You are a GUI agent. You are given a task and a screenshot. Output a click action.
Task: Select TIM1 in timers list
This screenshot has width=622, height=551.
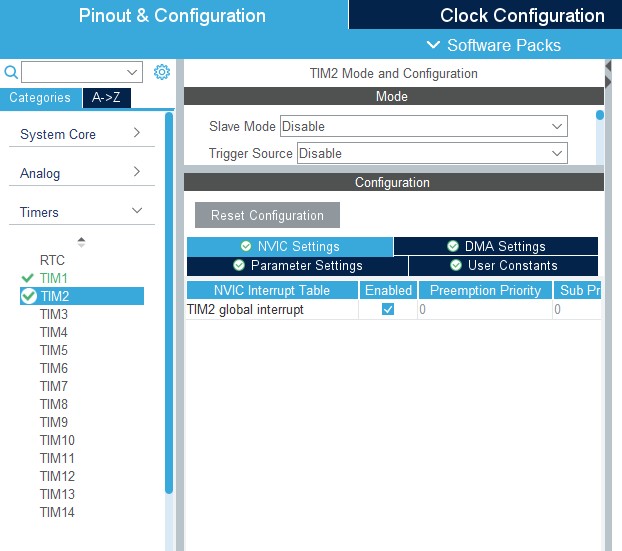pos(54,278)
